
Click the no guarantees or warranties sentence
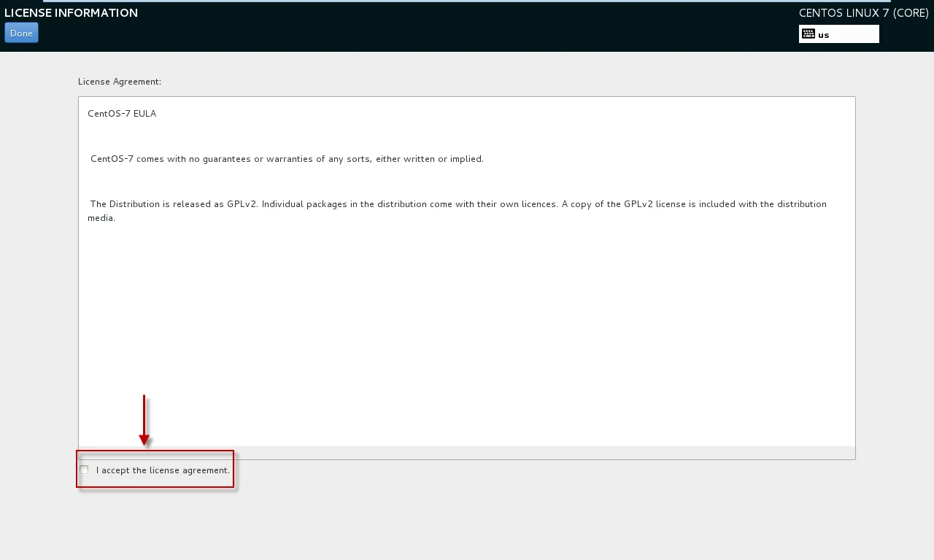click(287, 159)
